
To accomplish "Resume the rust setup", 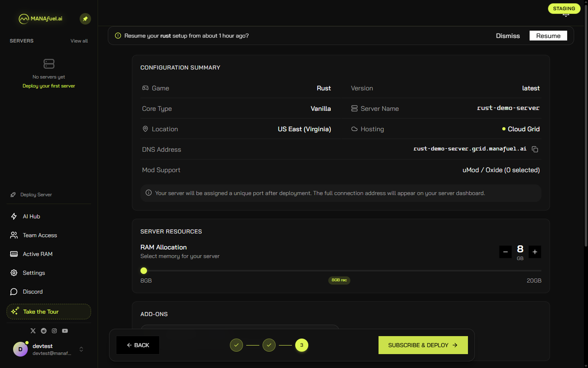I will click(x=548, y=36).
